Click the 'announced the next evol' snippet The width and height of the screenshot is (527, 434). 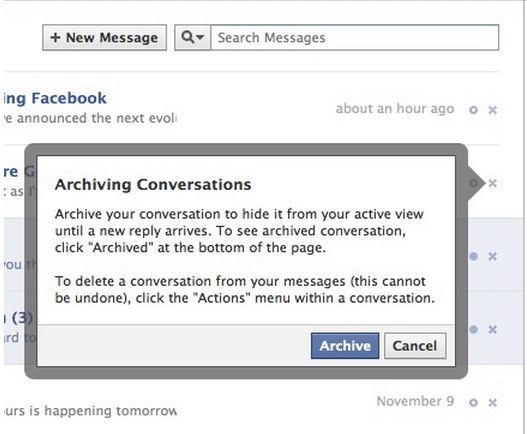[90, 118]
